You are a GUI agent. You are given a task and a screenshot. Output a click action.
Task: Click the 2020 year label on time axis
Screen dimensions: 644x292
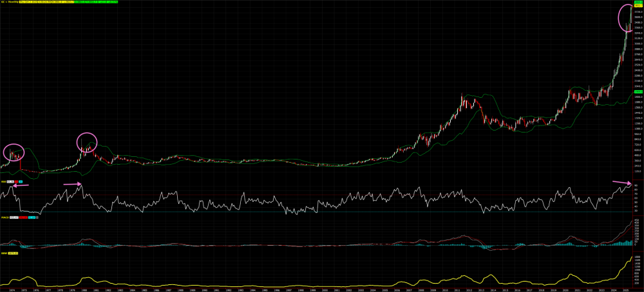pyautogui.click(x=565, y=289)
